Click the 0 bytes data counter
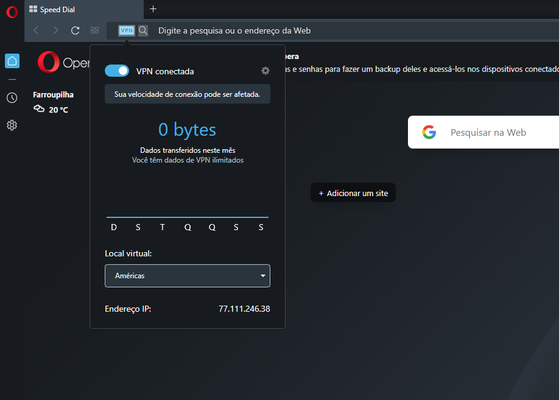Screen dimensions: 559x400 coord(187,129)
